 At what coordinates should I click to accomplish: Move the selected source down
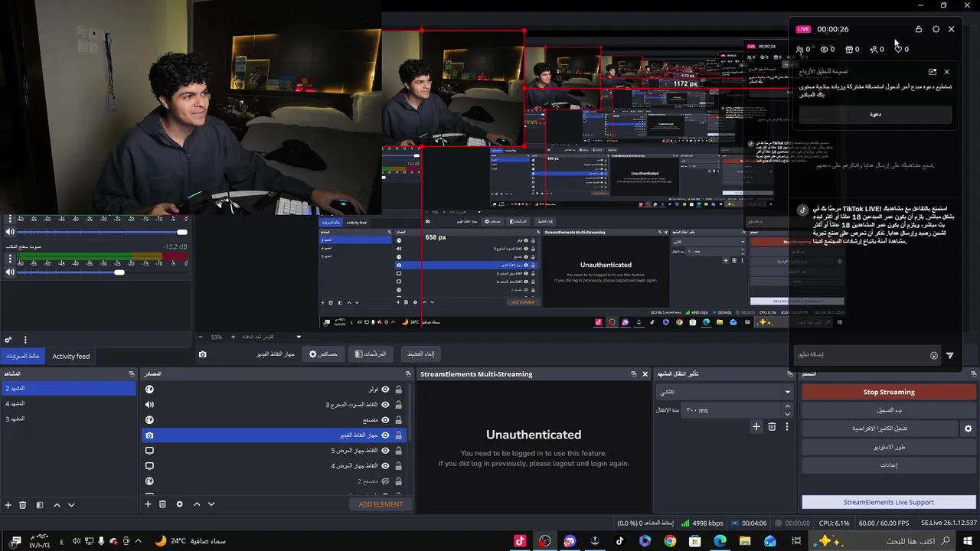(211, 504)
